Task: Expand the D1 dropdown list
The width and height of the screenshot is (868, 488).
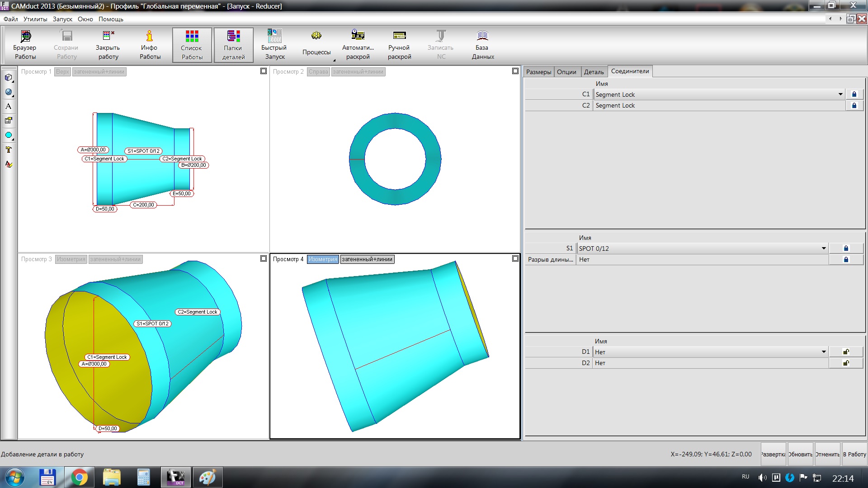Action: pos(824,352)
